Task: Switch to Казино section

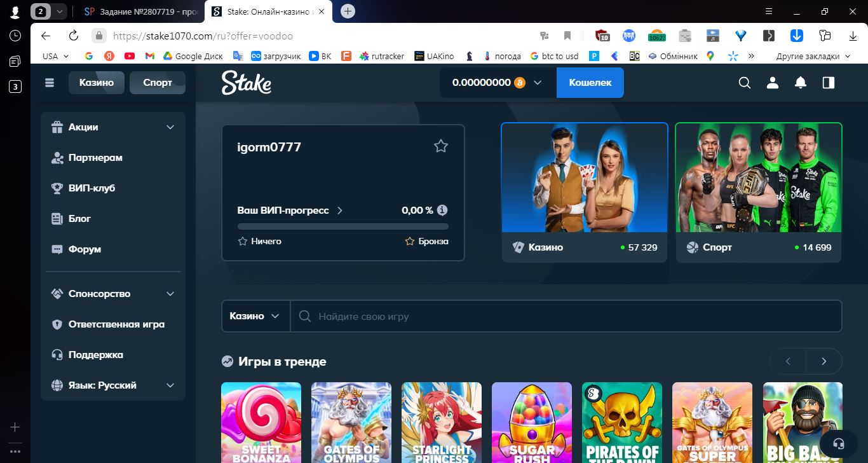Action: coord(97,83)
